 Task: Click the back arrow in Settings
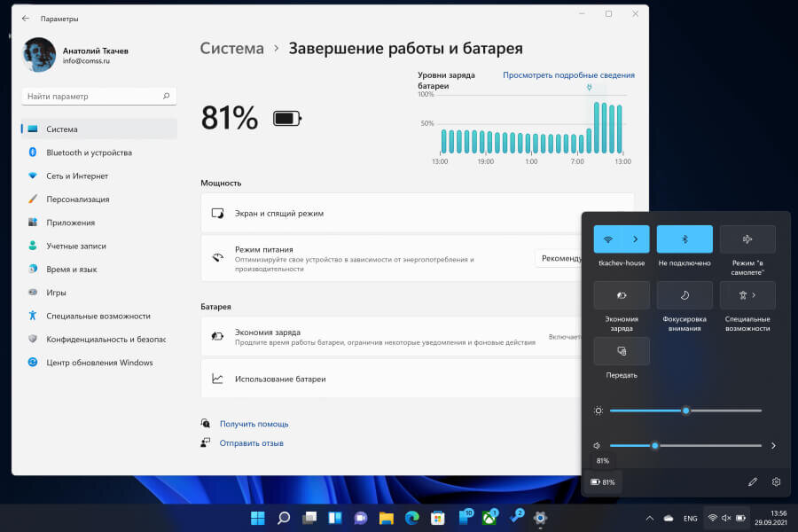pyautogui.click(x=26, y=19)
